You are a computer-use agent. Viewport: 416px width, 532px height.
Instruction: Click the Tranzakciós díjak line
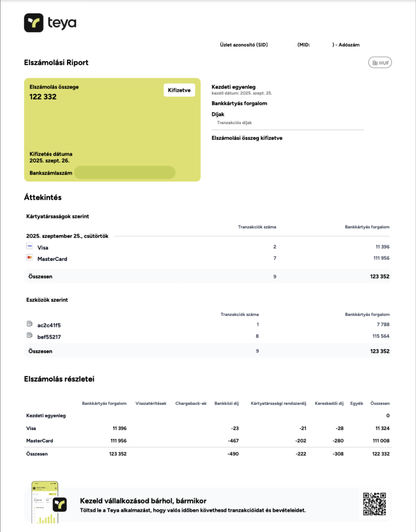234,123
